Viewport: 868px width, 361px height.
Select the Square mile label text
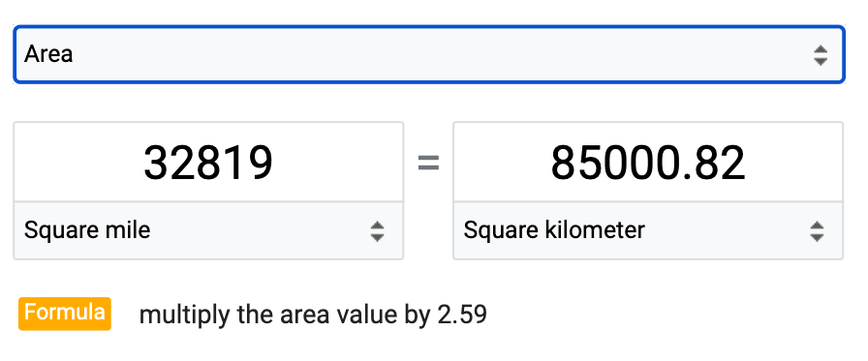coord(87,230)
